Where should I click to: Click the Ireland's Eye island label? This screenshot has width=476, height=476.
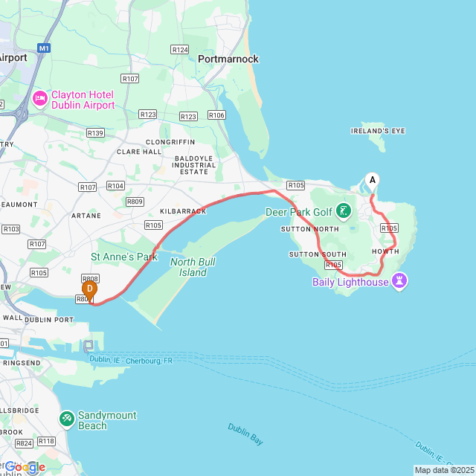pyautogui.click(x=378, y=131)
